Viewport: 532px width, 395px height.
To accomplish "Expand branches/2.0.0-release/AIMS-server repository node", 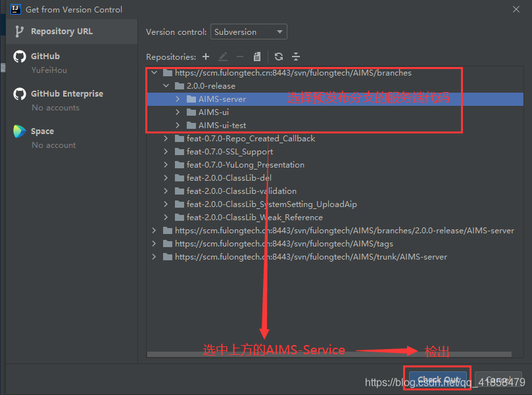I will [x=155, y=231].
